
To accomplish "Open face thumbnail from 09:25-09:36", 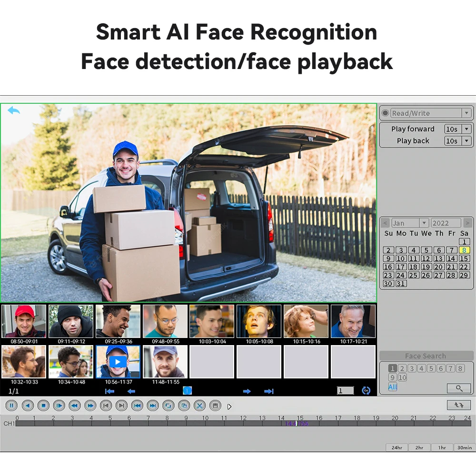I will 118,321.
